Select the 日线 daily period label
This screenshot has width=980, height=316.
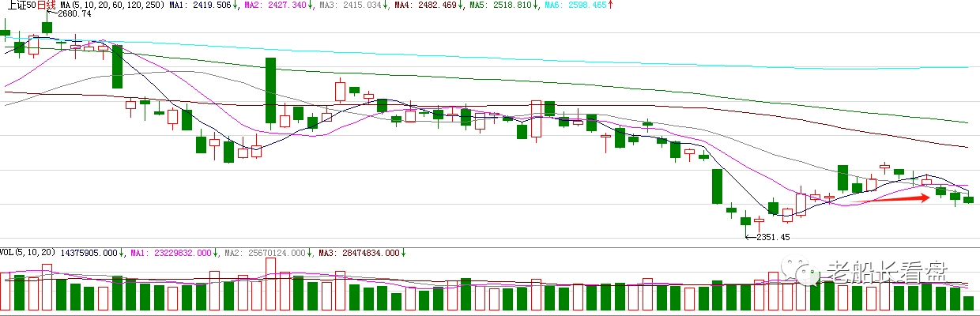tap(46, 6)
